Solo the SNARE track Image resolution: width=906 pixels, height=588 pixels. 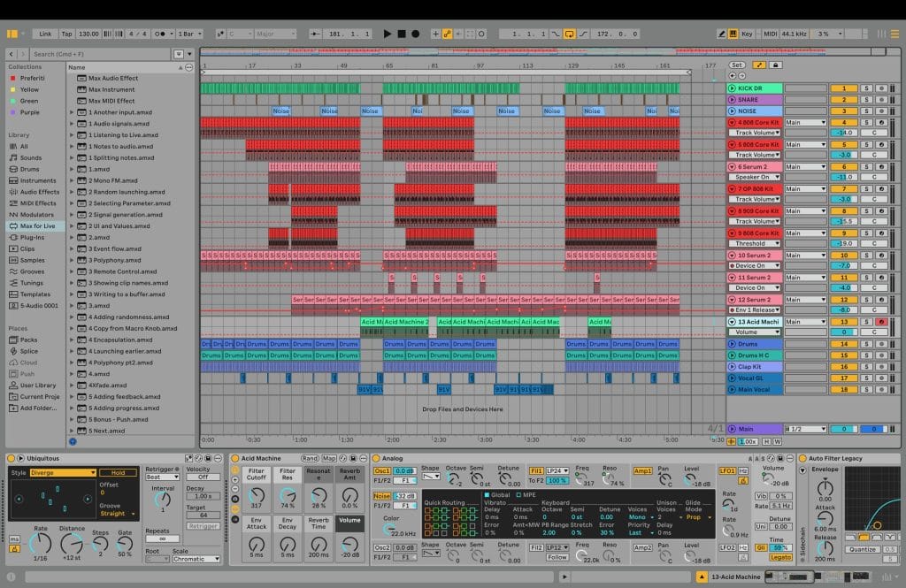pos(867,100)
